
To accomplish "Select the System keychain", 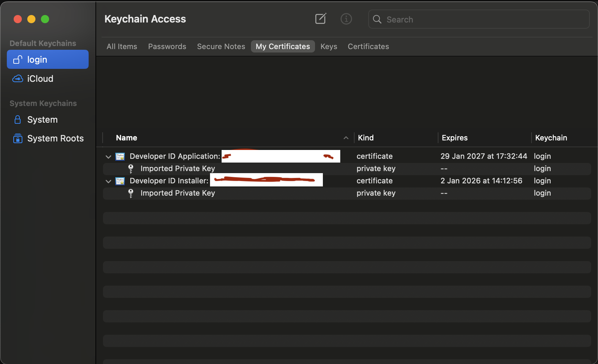I will 48,120.
